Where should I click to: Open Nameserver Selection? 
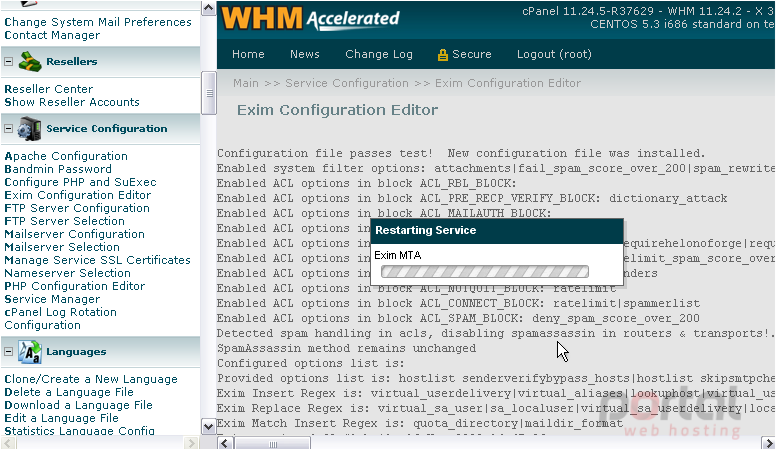click(x=67, y=273)
